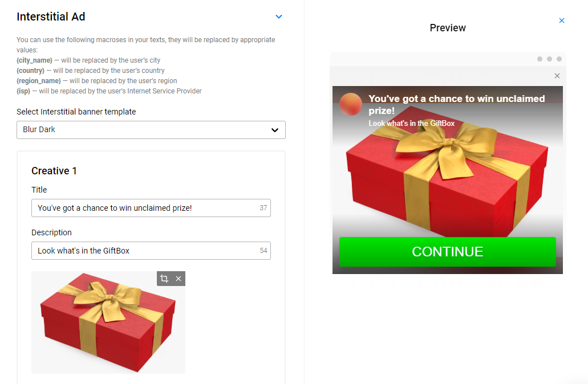Click the Preview heading

pyautogui.click(x=447, y=28)
